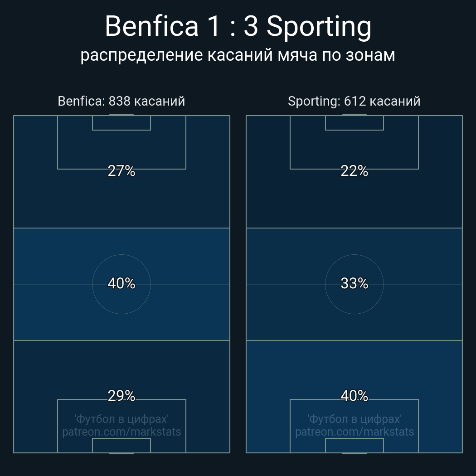476x476 pixels.
Task: Click the top six-yard box on Sporting's pitch
Action: click(x=355, y=123)
